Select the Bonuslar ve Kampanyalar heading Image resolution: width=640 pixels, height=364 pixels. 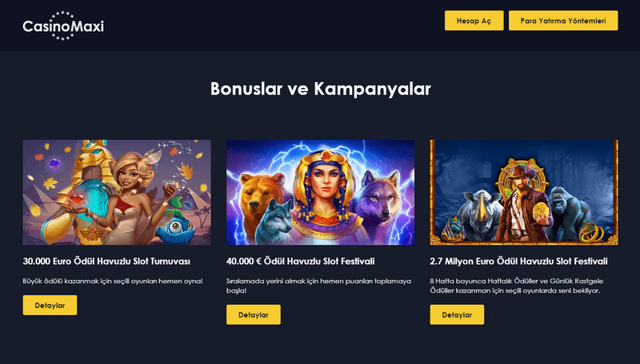coord(321,89)
